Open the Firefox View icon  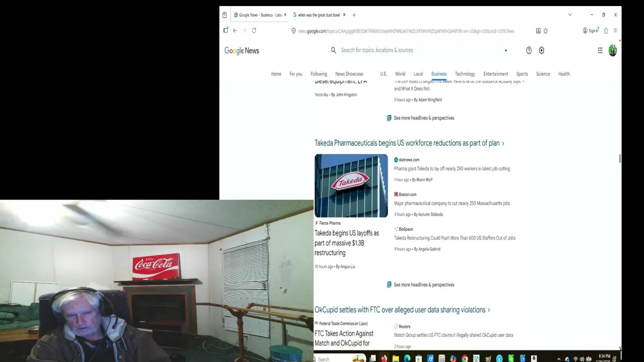[224, 15]
